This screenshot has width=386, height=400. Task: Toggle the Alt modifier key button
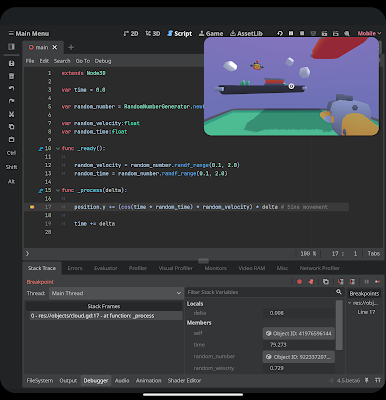click(x=11, y=181)
